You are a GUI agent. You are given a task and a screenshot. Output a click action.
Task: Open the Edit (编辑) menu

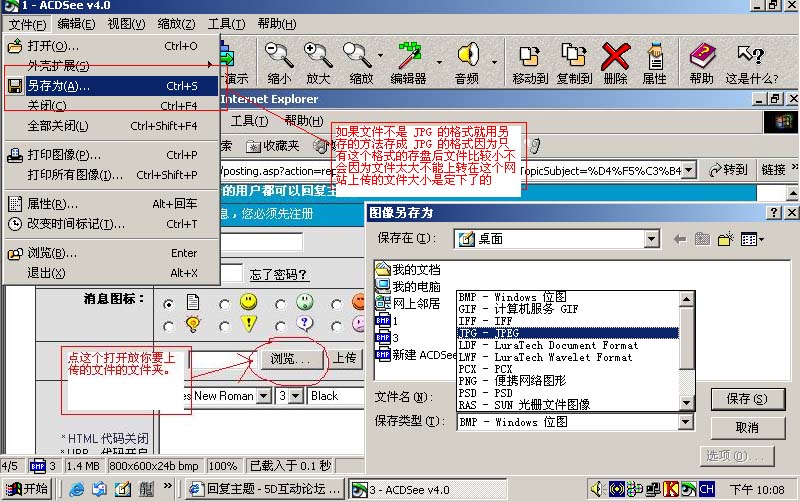[x=76, y=24]
